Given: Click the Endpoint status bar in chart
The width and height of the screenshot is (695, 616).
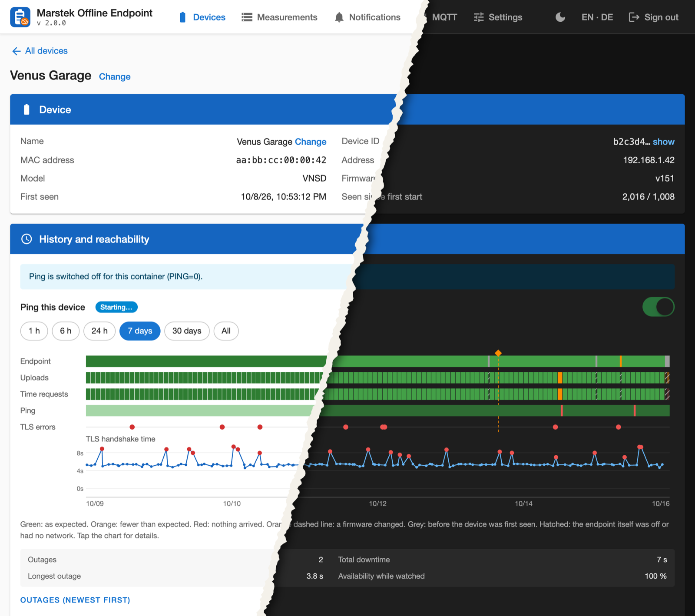Looking at the screenshot, I should click(x=377, y=361).
